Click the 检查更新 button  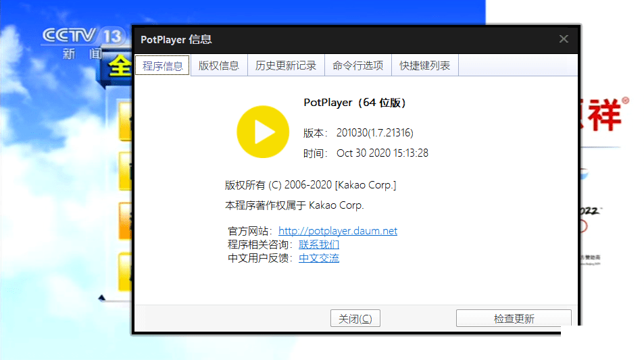pos(514,318)
